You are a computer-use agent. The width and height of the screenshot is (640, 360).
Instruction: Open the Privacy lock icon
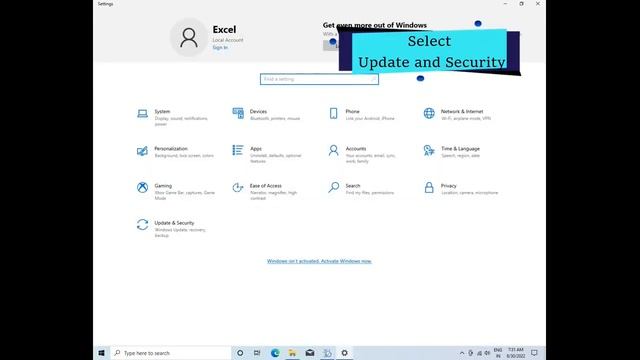(429, 187)
